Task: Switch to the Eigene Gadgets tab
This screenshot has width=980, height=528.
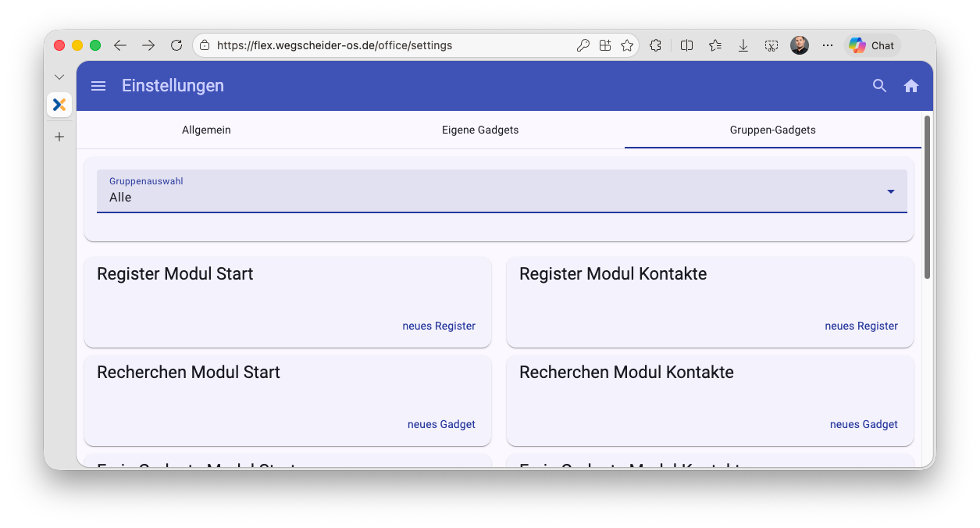Action: coord(480,130)
